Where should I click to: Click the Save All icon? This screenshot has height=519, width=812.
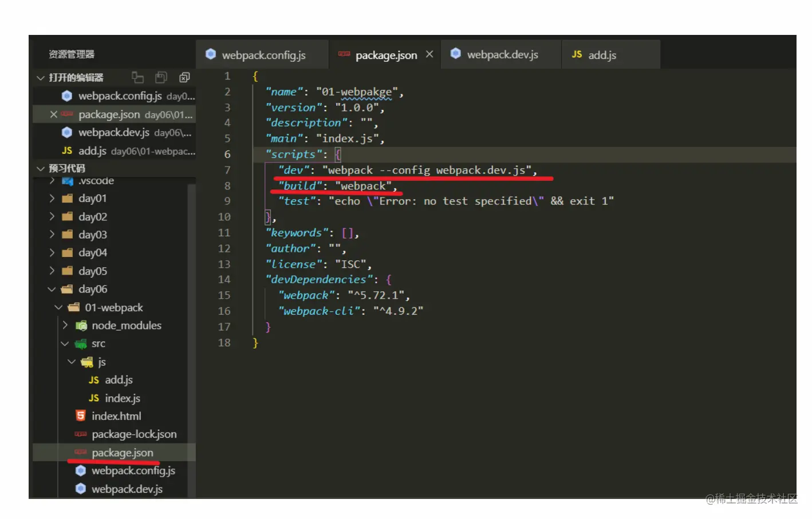click(161, 77)
